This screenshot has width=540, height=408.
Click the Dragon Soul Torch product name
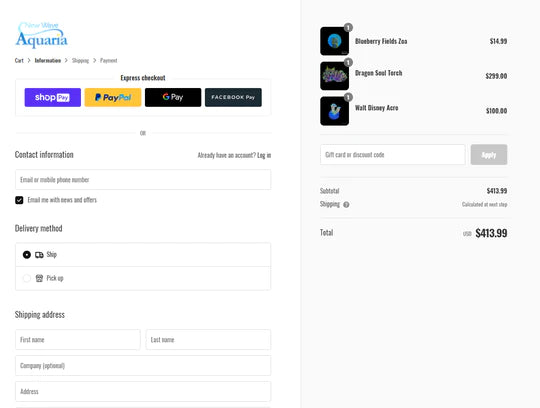click(x=378, y=73)
